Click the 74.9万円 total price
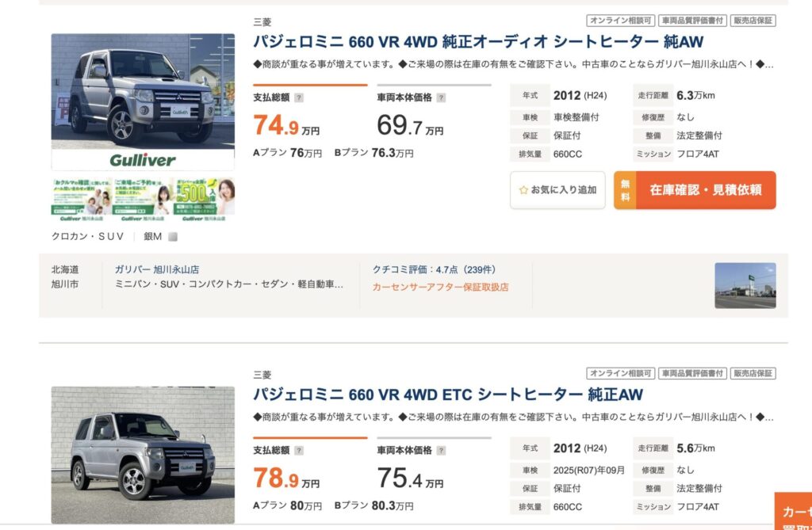Viewport: 812px width, 530px height. [x=285, y=125]
